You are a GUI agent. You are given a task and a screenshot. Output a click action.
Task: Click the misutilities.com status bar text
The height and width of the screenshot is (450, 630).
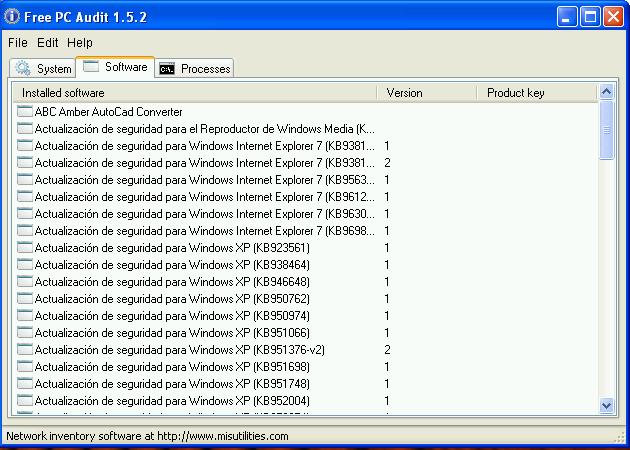[x=147, y=436]
